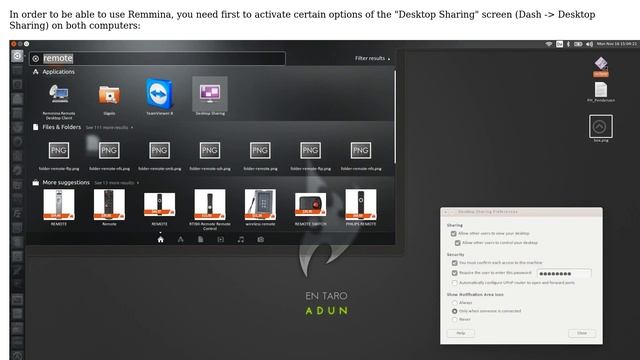Open the Bluetooth indicator menu

(x=568, y=44)
